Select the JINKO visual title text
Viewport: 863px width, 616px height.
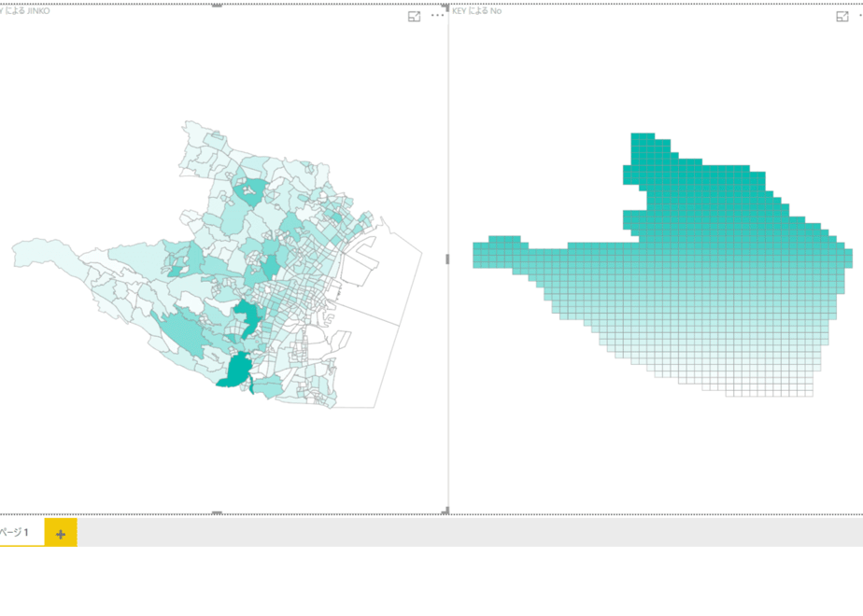25,10
